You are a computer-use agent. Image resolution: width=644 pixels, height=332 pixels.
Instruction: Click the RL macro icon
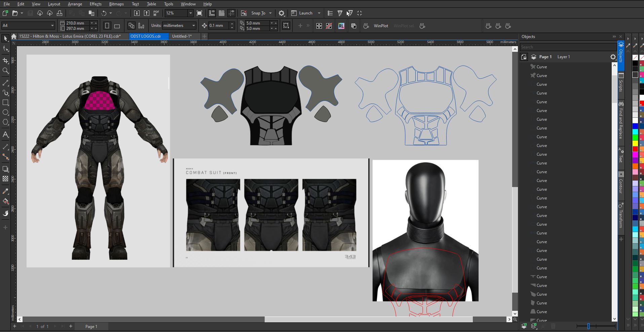[341, 26]
